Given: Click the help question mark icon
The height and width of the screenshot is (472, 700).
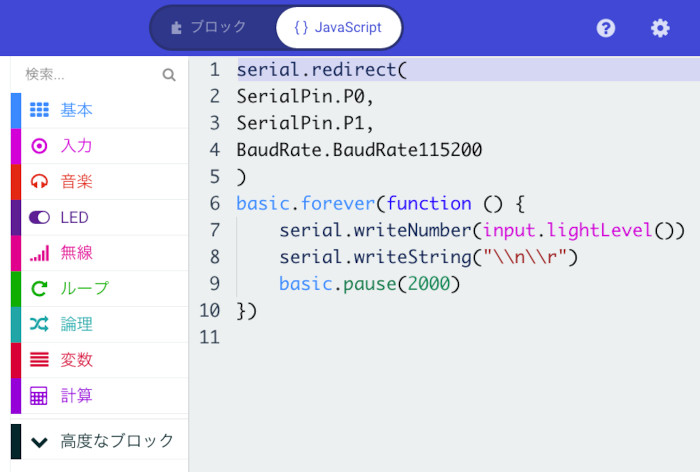Looking at the screenshot, I should (x=606, y=28).
